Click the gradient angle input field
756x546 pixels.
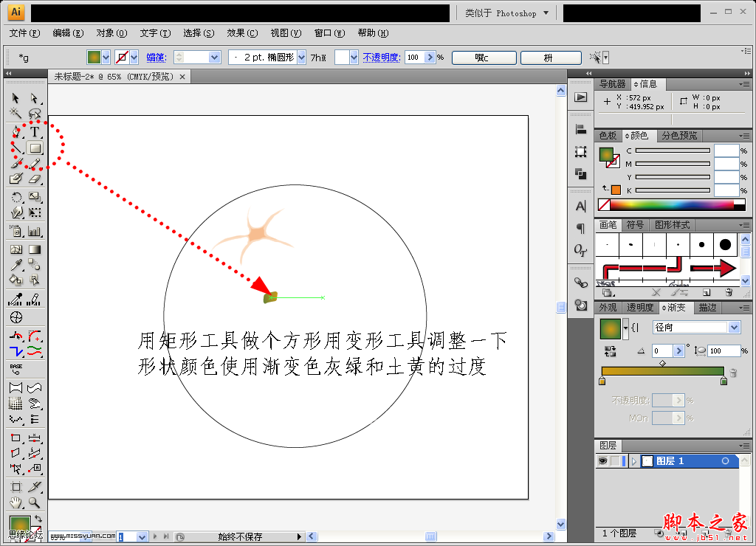tap(662, 350)
